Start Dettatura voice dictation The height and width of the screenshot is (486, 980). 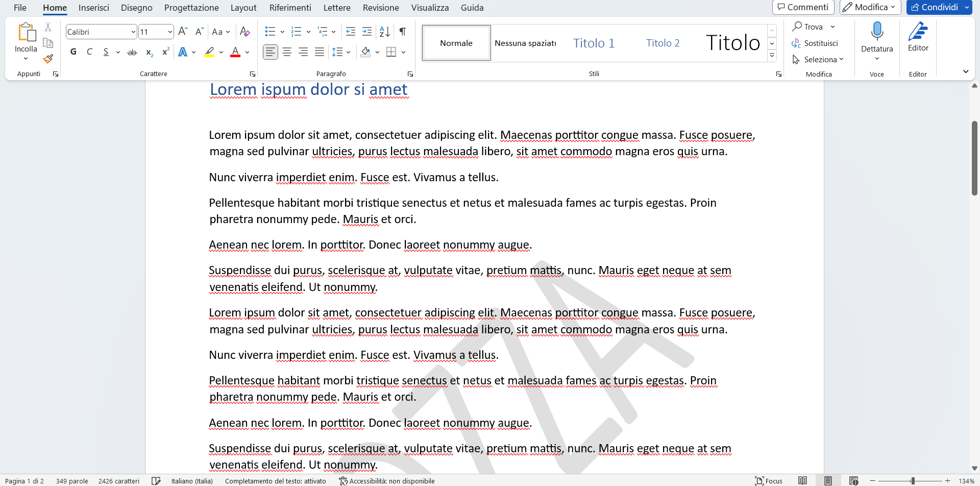point(876,38)
